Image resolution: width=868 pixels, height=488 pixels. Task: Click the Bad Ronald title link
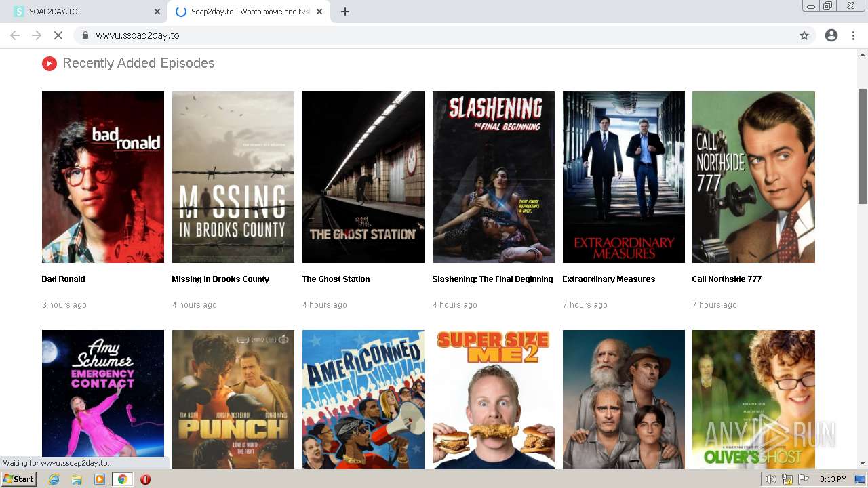pos(63,279)
